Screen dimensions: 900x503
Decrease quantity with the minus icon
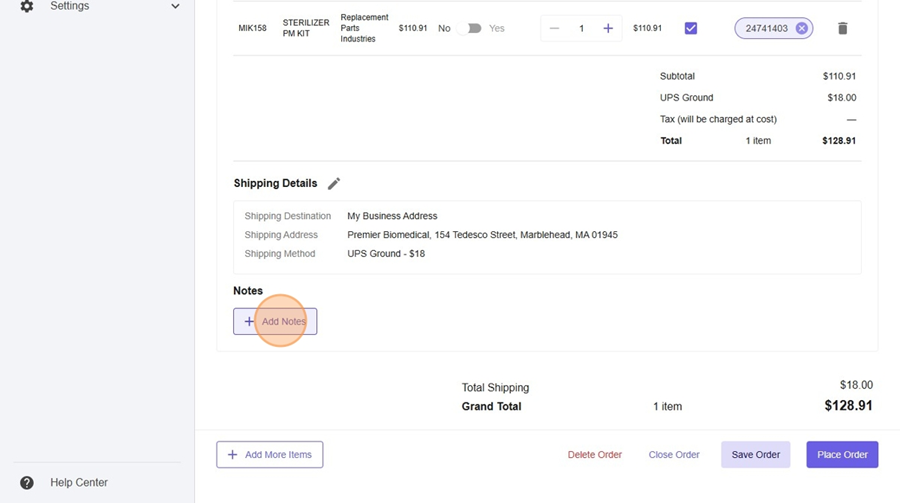[555, 29]
